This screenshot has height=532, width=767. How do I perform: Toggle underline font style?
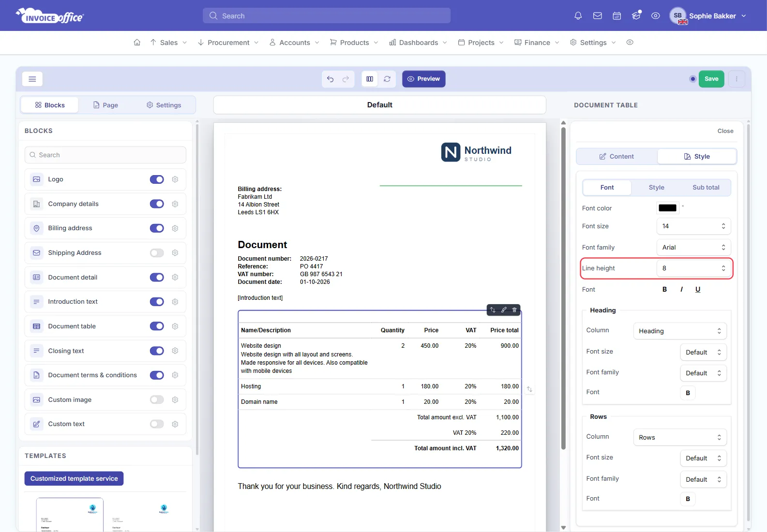[698, 289]
